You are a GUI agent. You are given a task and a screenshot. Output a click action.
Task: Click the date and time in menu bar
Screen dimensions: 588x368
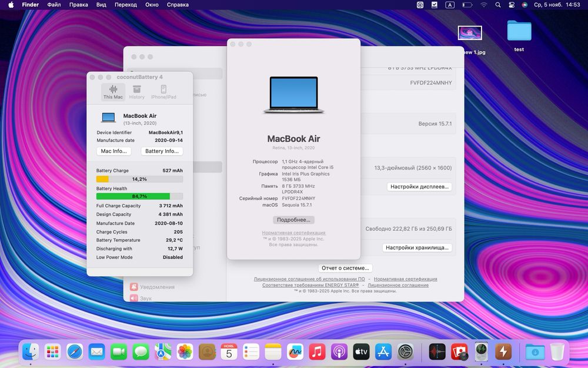point(557,5)
